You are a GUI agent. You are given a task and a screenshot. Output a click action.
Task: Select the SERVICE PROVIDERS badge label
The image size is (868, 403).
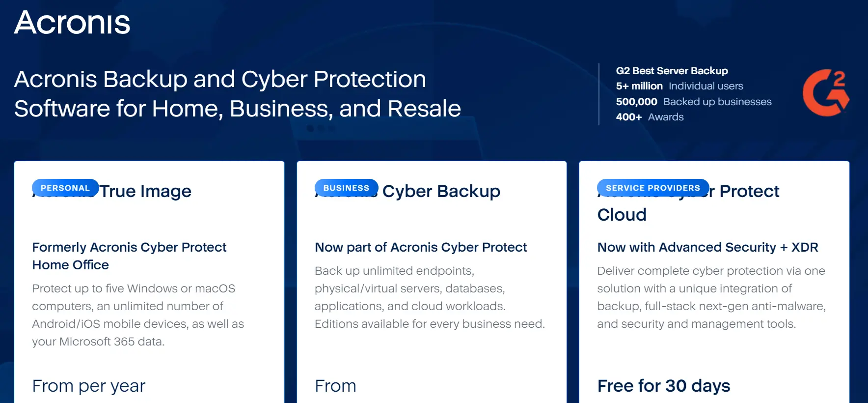point(653,188)
